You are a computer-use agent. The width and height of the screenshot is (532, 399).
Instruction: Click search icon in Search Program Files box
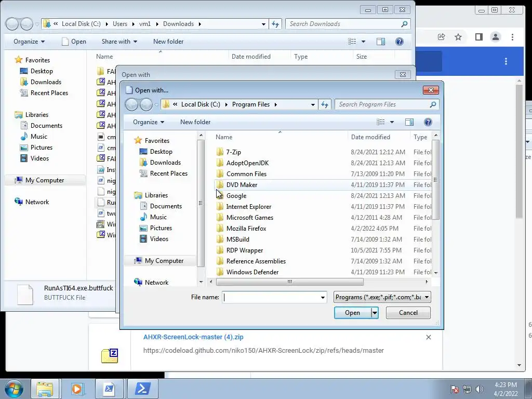click(x=433, y=104)
